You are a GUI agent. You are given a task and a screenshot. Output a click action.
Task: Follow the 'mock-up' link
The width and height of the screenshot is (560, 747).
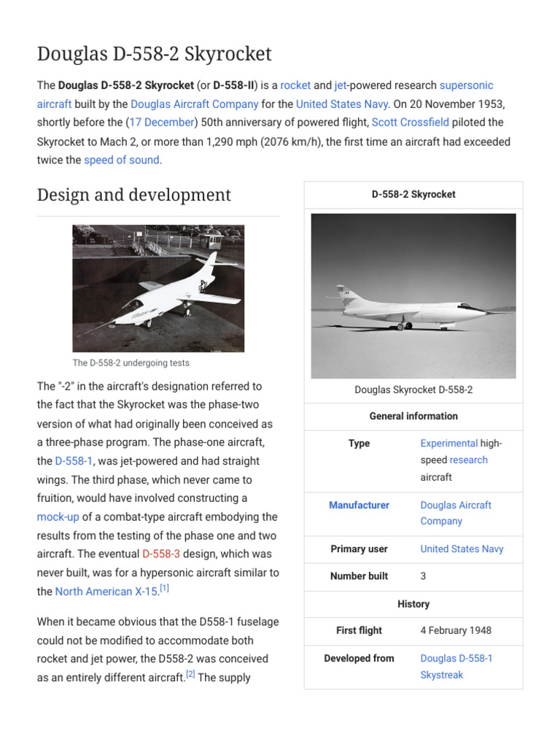[58, 517]
